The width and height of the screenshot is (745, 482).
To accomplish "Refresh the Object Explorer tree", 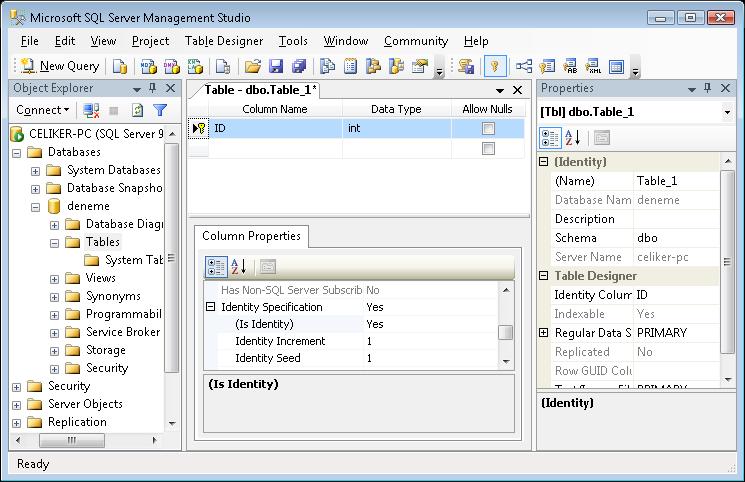I will click(137, 110).
